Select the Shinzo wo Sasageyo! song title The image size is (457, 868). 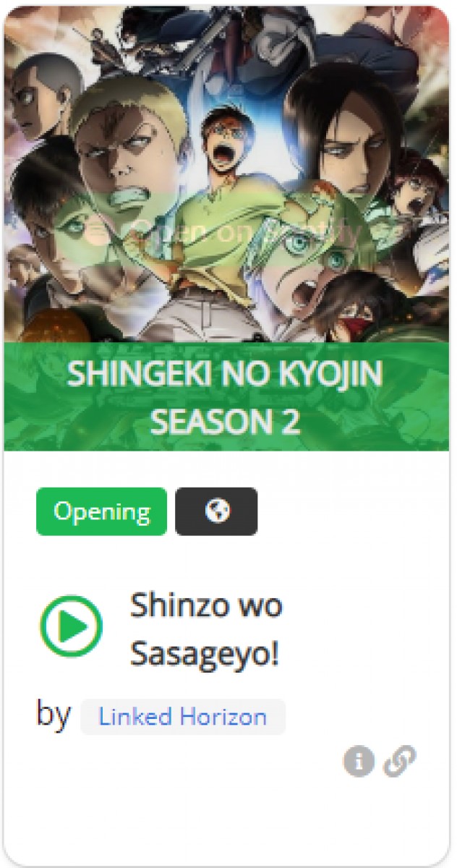pos(206,630)
